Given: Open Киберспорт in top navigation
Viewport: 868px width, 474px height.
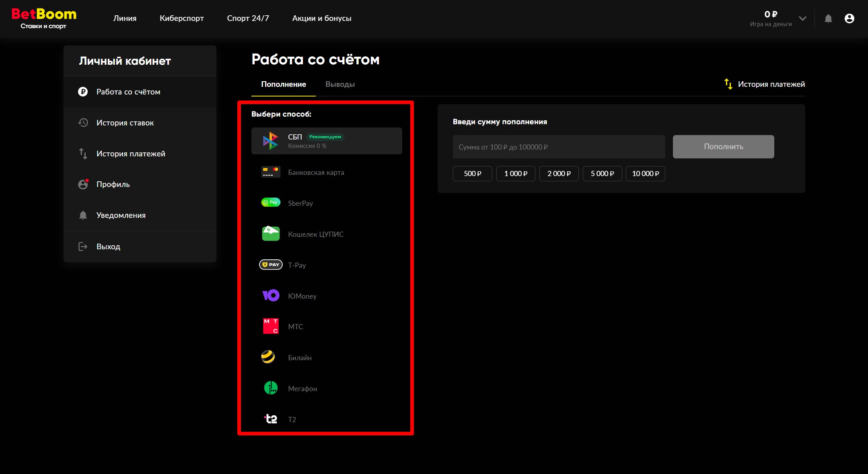Looking at the screenshot, I should [x=181, y=18].
